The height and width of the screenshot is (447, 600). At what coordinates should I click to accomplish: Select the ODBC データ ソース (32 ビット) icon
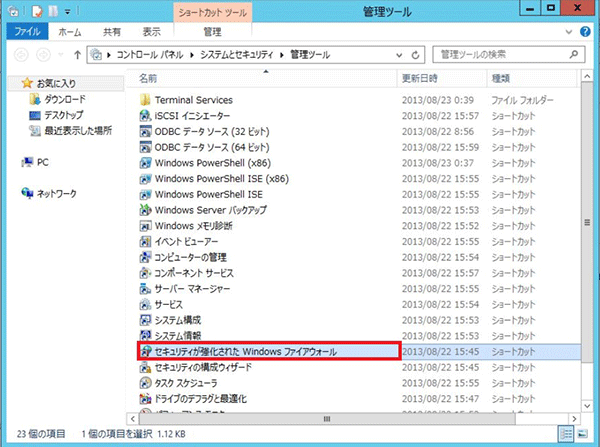[145, 132]
